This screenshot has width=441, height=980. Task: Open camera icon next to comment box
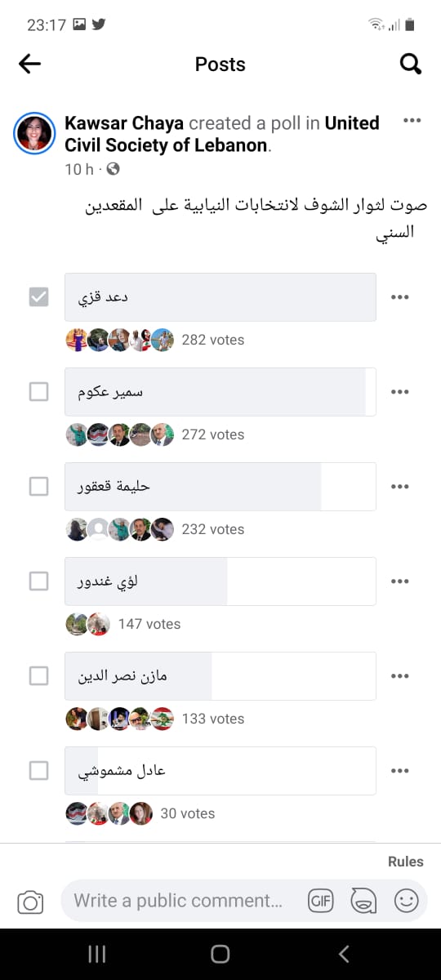point(30,902)
